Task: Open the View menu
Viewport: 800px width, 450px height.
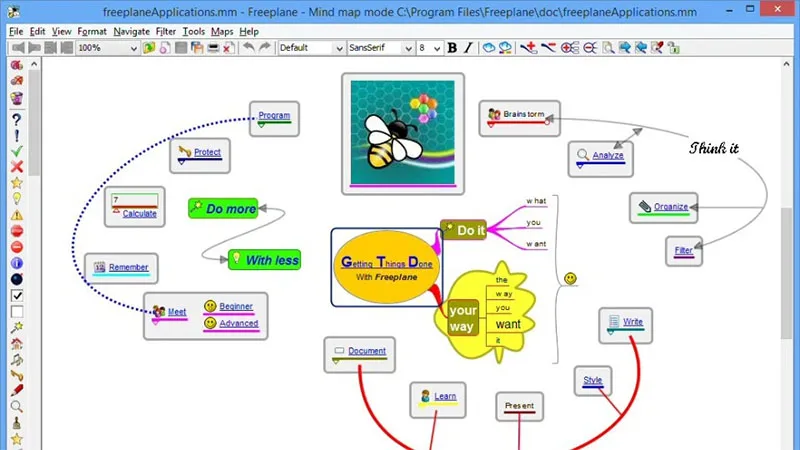Action: click(61, 31)
